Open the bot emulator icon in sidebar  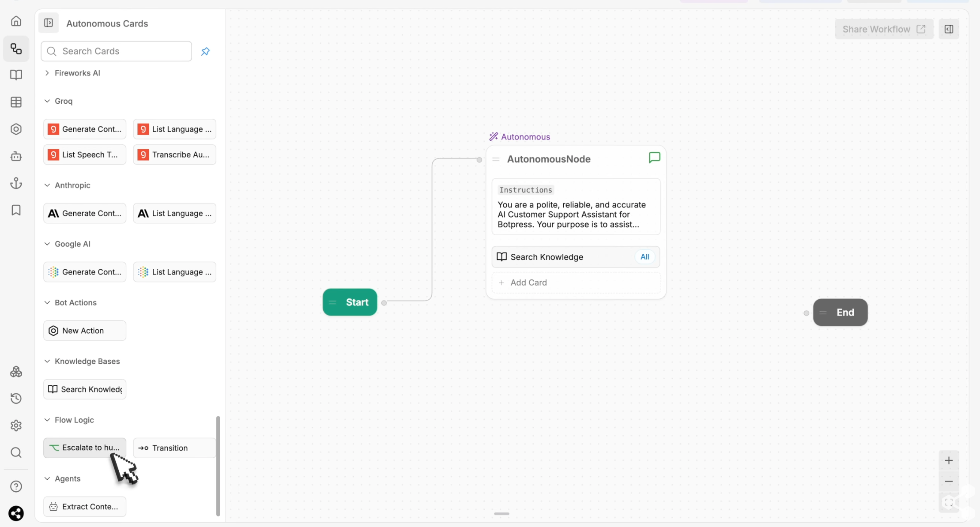[x=16, y=156]
